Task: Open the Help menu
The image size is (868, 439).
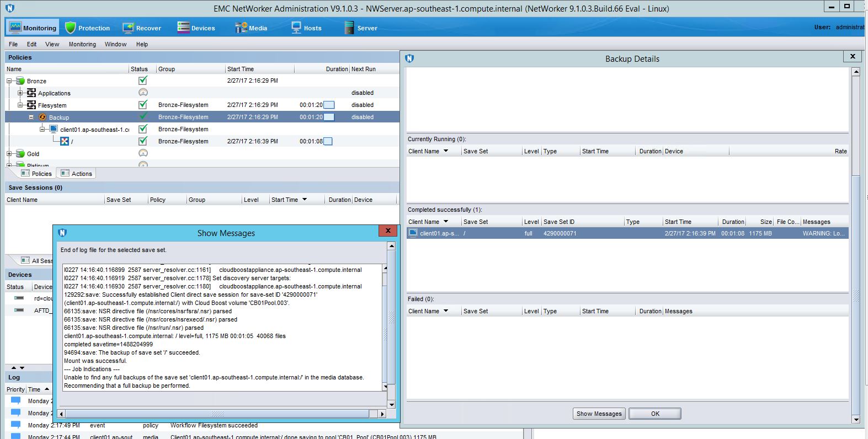Action: 142,44
